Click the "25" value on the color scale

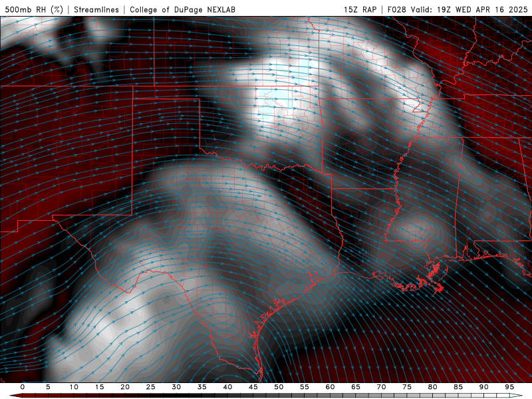[x=151, y=387]
